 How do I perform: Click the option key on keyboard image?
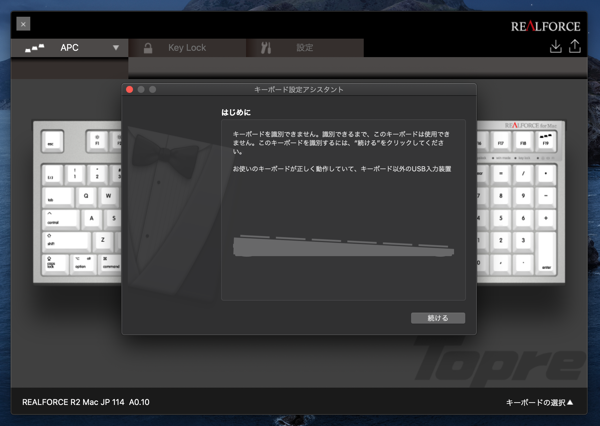point(83,264)
